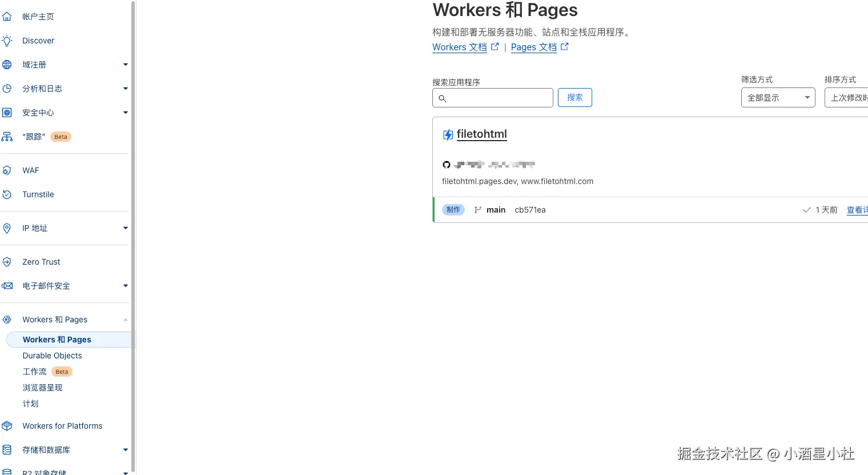
Task: Open the 上次修改 sort dropdown
Action: [x=846, y=98]
